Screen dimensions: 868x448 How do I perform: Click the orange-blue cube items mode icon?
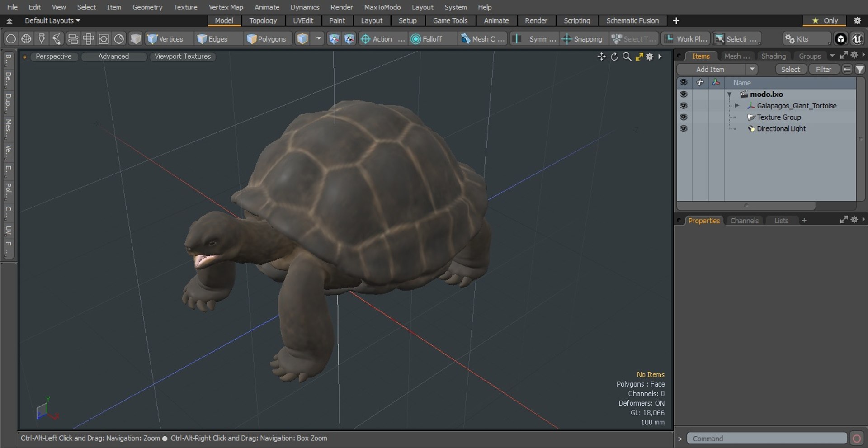[x=302, y=39]
